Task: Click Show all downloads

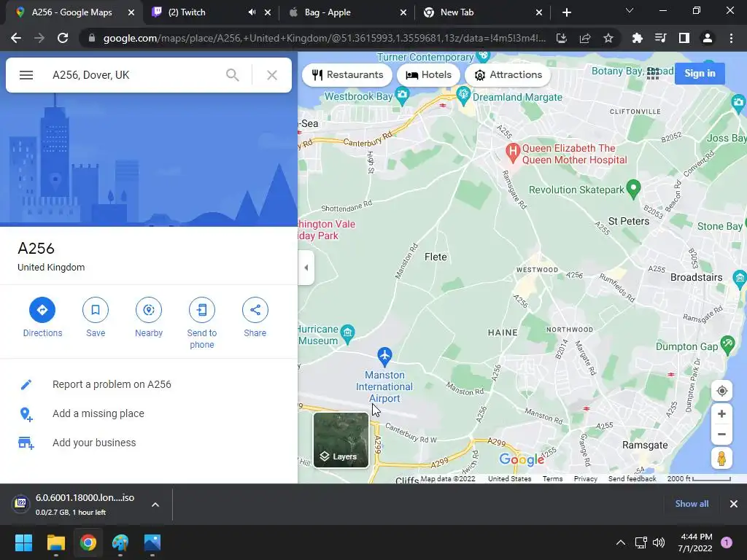Action: (x=692, y=504)
